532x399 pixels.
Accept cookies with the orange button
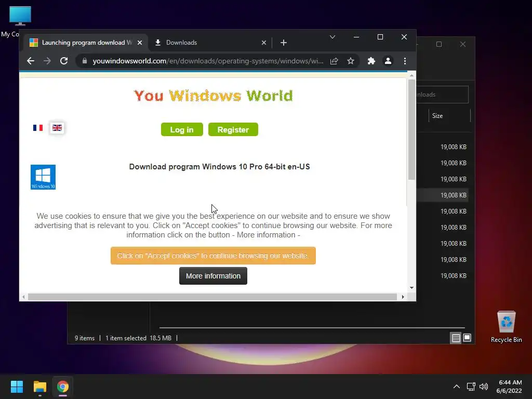[x=213, y=256]
